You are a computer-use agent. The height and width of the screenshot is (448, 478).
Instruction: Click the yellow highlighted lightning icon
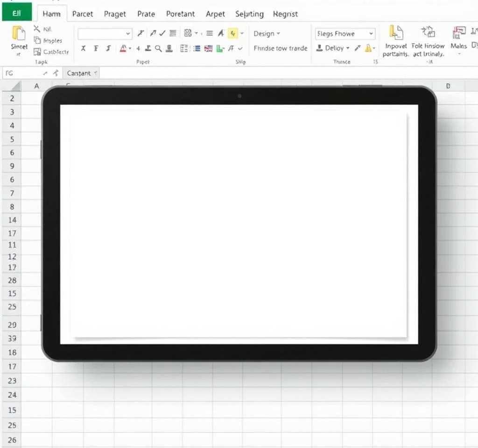(x=233, y=33)
